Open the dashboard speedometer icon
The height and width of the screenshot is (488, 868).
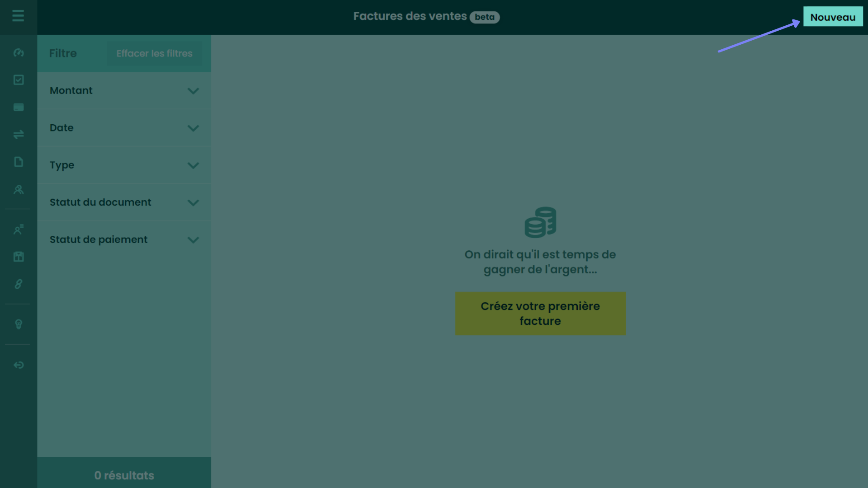[x=19, y=53]
